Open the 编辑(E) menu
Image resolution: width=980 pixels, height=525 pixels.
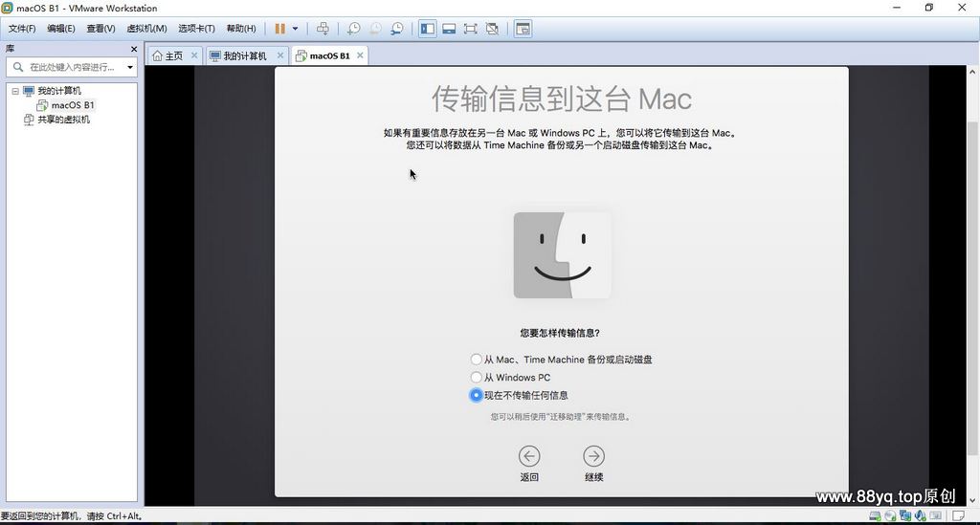pos(60,29)
